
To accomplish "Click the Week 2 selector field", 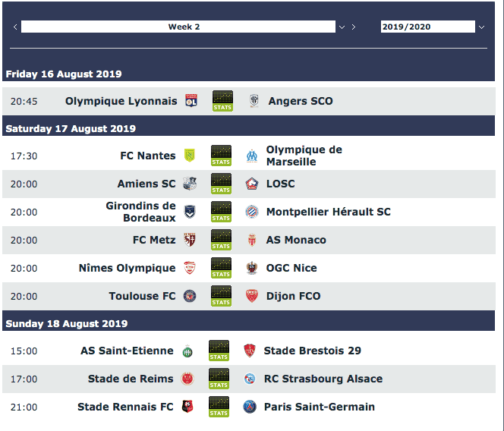I will tap(178, 27).
